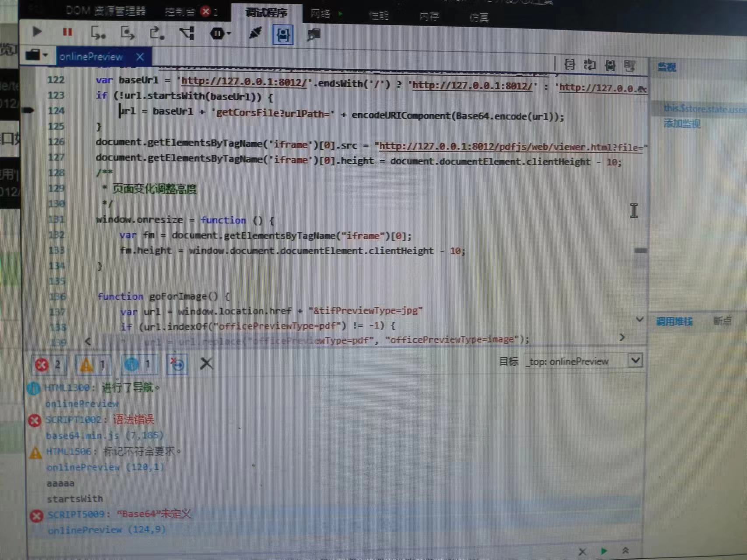The image size is (747, 560).
Task: Open the 性能 tab
Action: tap(379, 15)
